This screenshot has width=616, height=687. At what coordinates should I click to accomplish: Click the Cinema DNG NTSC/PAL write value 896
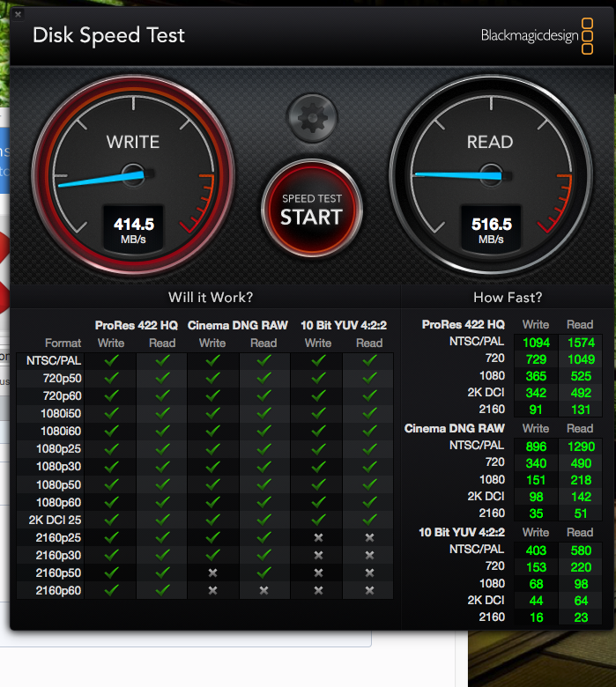point(536,447)
